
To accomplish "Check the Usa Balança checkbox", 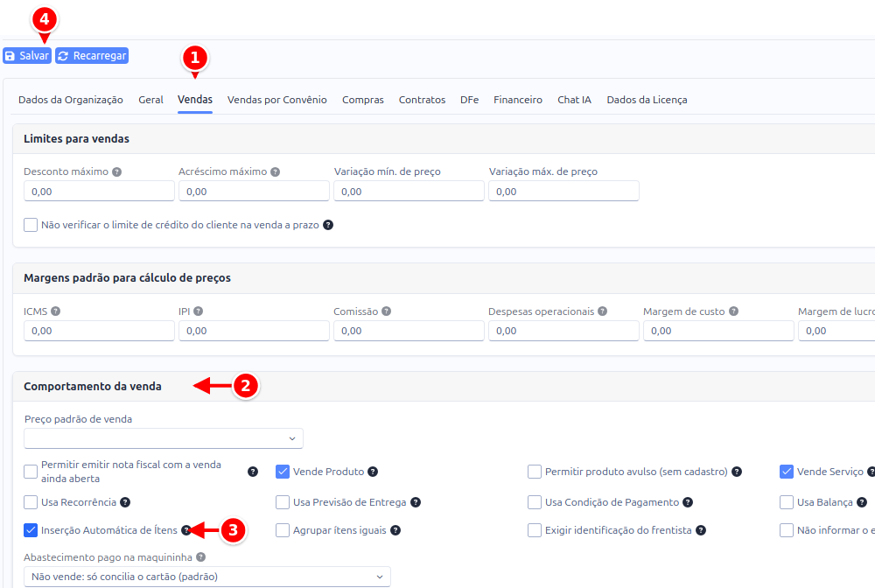I will click(x=787, y=502).
